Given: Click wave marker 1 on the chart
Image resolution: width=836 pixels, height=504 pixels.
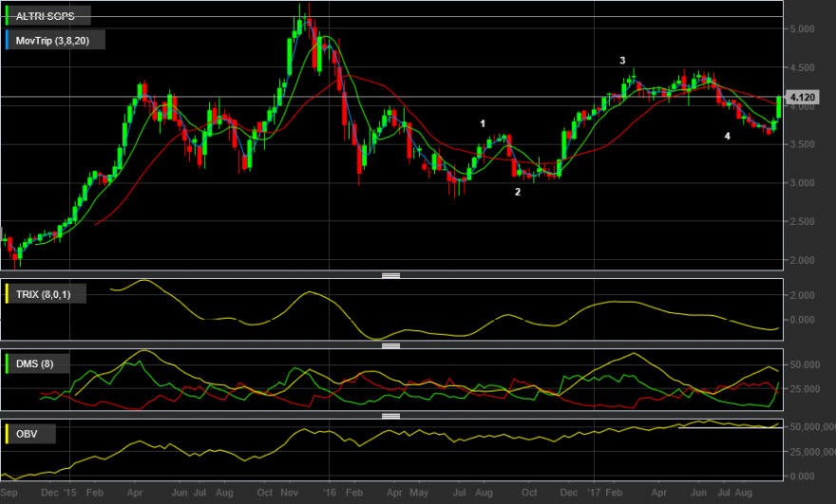Looking at the screenshot, I should pyautogui.click(x=483, y=123).
